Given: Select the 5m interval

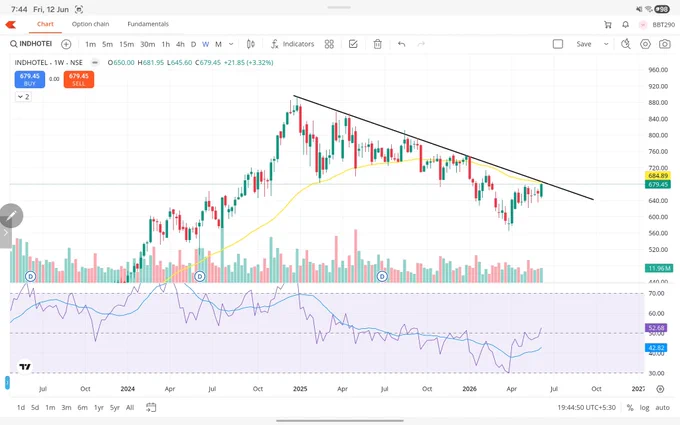Looking at the screenshot, I should [x=108, y=44].
